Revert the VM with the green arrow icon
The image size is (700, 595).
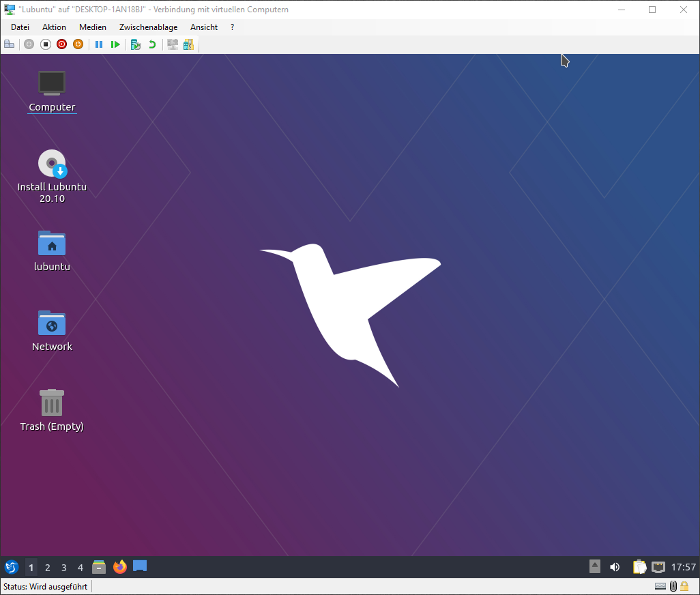point(152,44)
